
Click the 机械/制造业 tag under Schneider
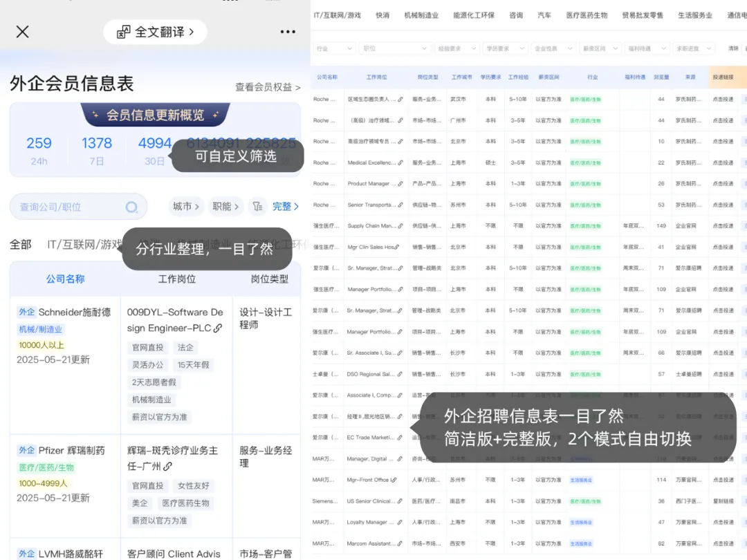(41, 329)
